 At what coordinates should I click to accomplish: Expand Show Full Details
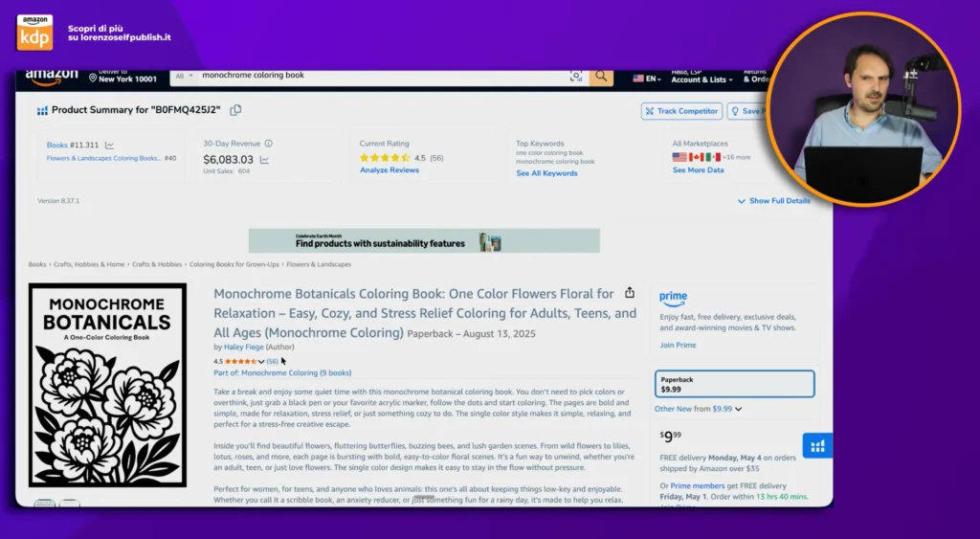click(x=773, y=201)
